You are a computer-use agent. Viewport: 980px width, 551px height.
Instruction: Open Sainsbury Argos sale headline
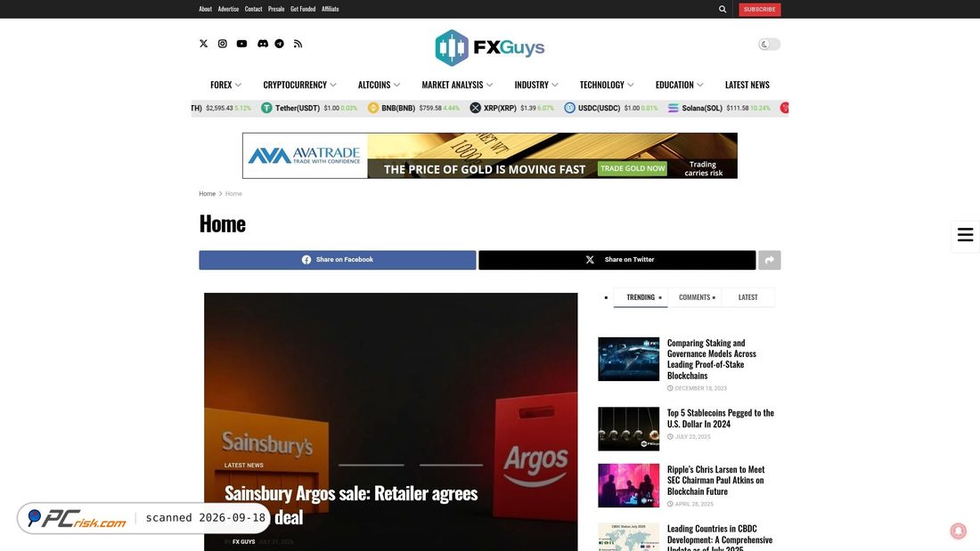tap(351, 505)
